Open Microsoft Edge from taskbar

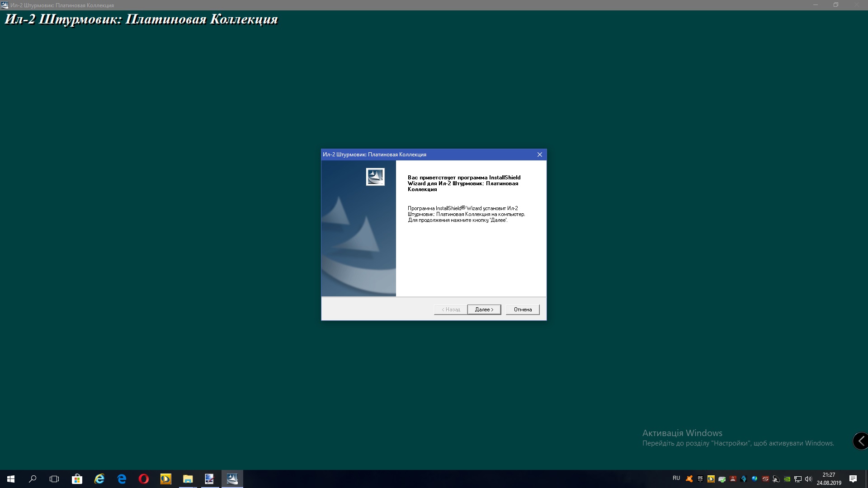(x=122, y=479)
